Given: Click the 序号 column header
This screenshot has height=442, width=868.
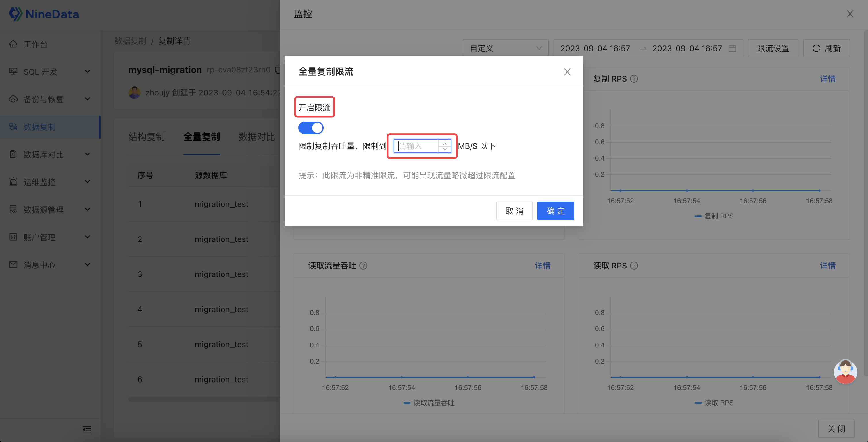Looking at the screenshot, I should [x=145, y=175].
